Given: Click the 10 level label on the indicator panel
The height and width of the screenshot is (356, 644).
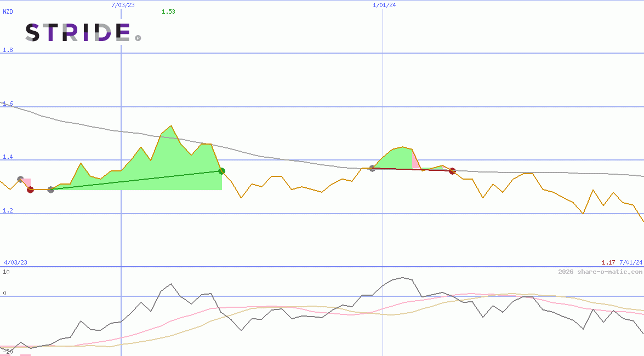Looking at the screenshot, I should (x=7, y=272).
